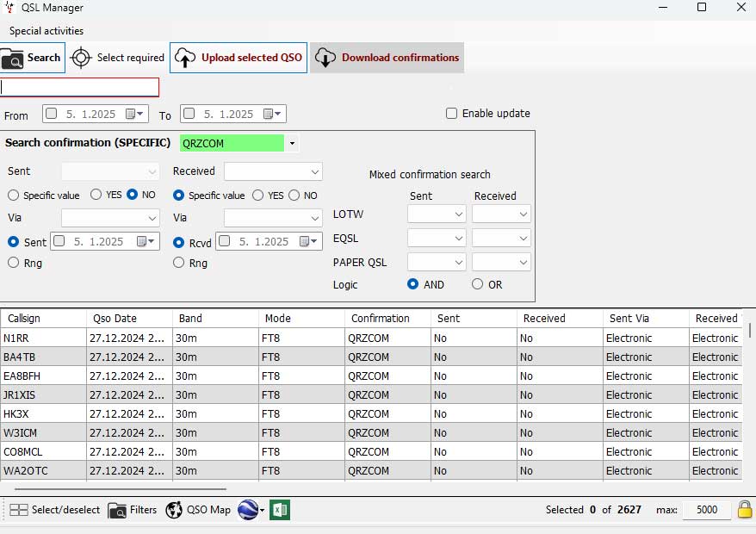The width and height of the screenshot is (756, 534).
Task: Tick the Sent date checkbox
Action: (59, 240)
